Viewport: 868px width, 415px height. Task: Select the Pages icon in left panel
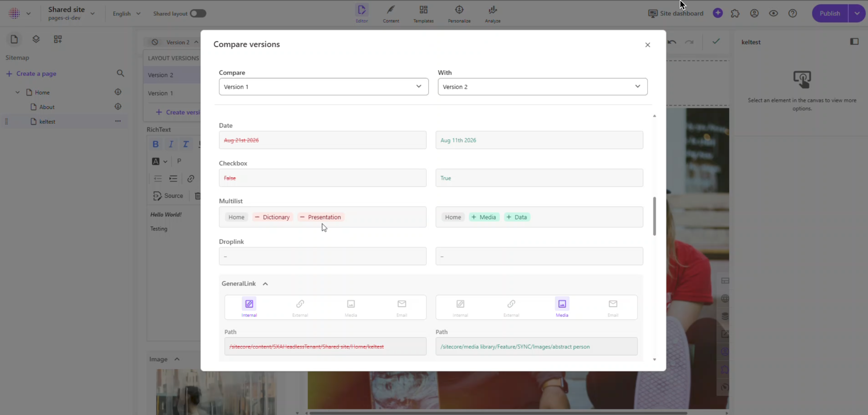[14, 39]
